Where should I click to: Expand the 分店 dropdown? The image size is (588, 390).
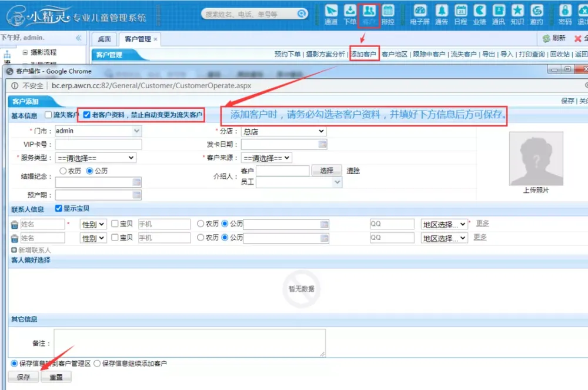[283, 131]
